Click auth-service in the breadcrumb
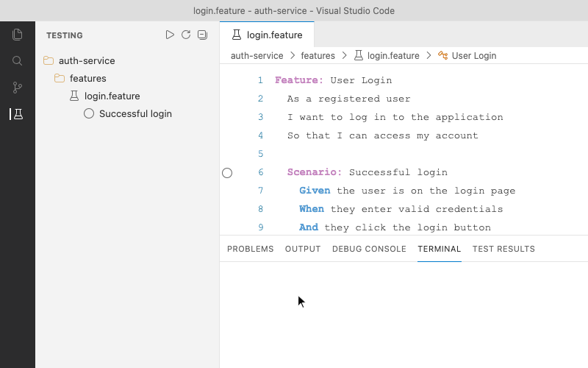Viewport: 588px width, 368px height. click(257, 56)
